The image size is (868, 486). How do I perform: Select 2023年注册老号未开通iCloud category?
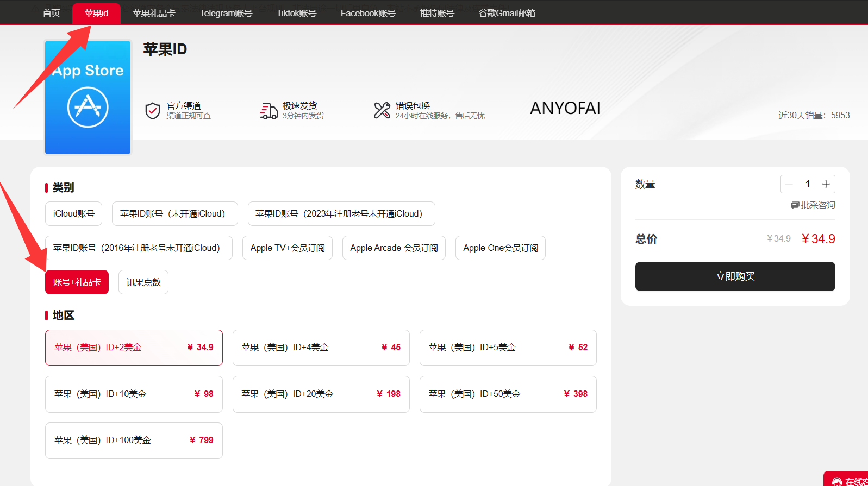tap(341, 213)
